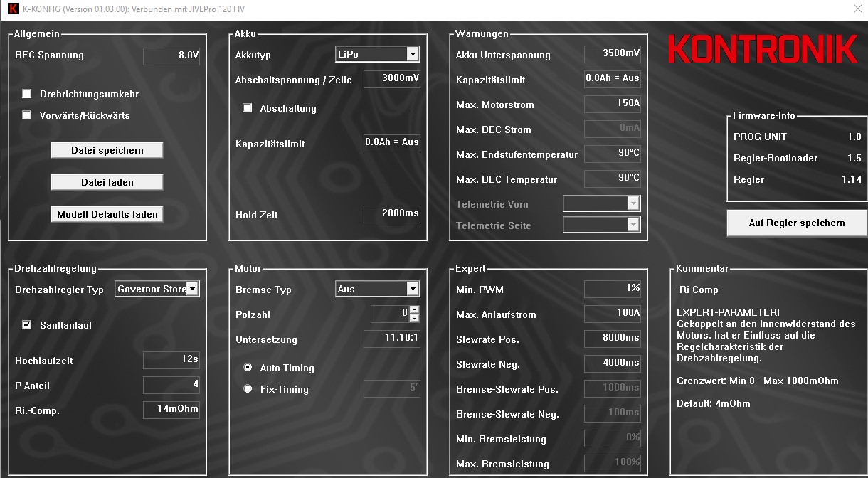Open the Bremse-Typ dropdown

pos(413,290)
